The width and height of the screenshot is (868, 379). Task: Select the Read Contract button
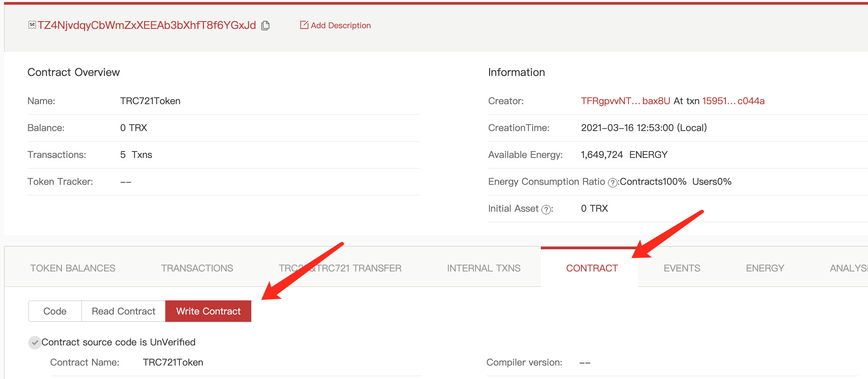click(x=123, y=311)
